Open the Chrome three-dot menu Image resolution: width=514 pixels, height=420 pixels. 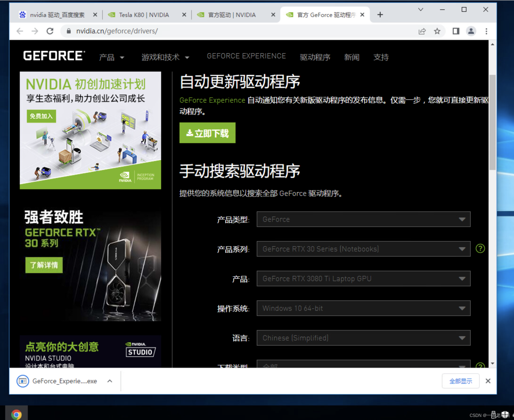pyautogui.click(x=486, y=31)
